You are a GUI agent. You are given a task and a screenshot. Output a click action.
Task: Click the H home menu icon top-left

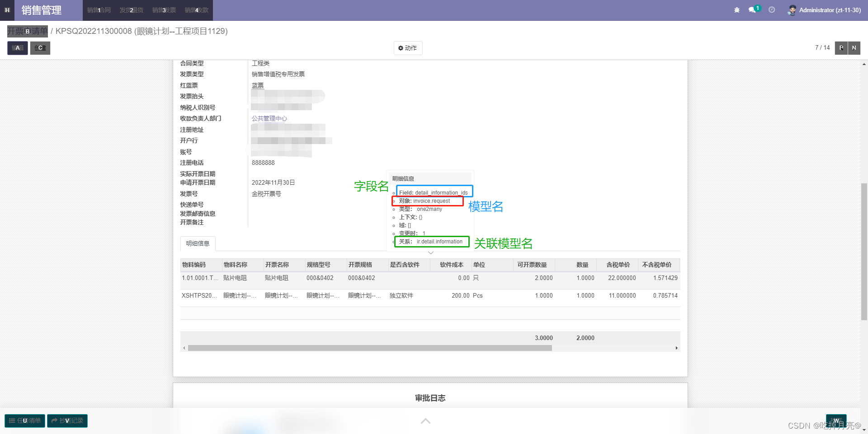tap(7, 9)
